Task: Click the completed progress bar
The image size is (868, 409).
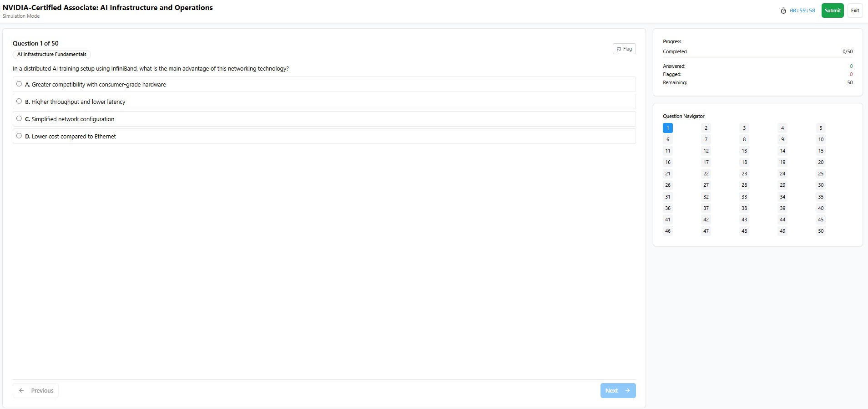Action: tap(757, 57)
